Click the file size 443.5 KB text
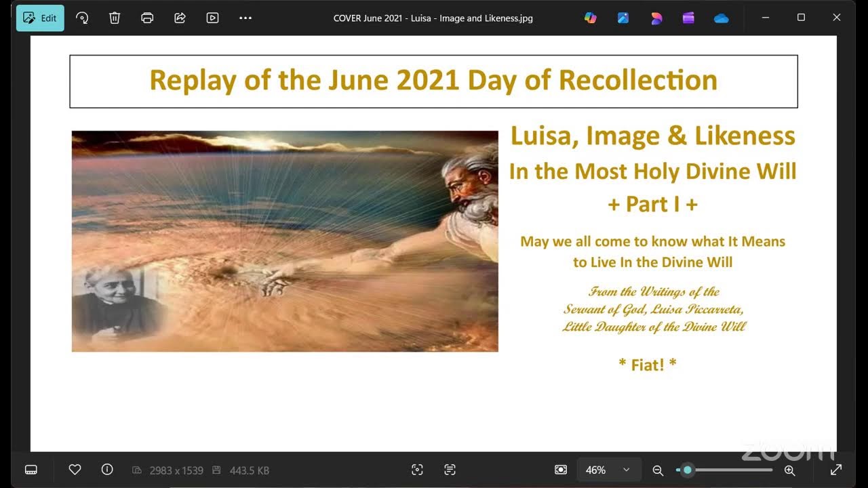The height and width of the screenshot is (488, 868). [x=249, y=470]
